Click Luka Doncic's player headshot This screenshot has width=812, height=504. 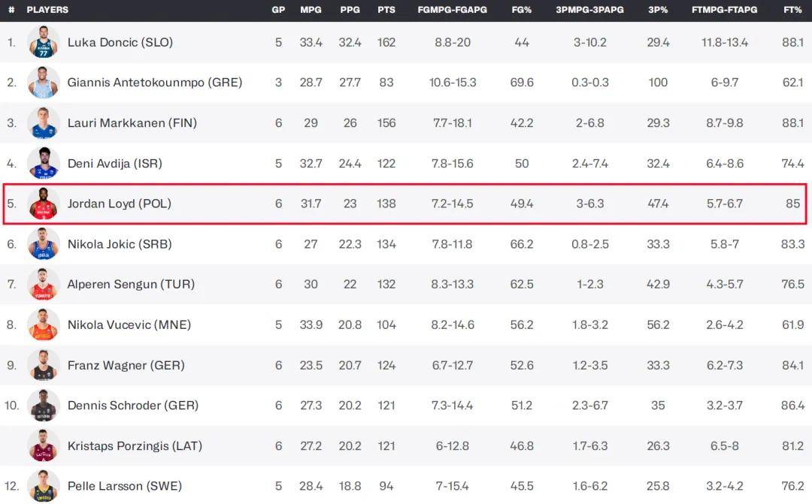point(43,42)
